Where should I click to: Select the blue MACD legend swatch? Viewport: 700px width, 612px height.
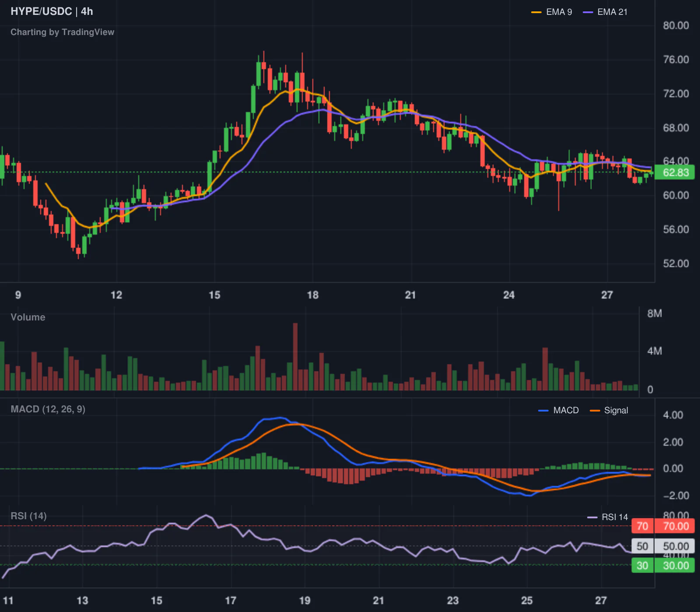coord(543,411)
